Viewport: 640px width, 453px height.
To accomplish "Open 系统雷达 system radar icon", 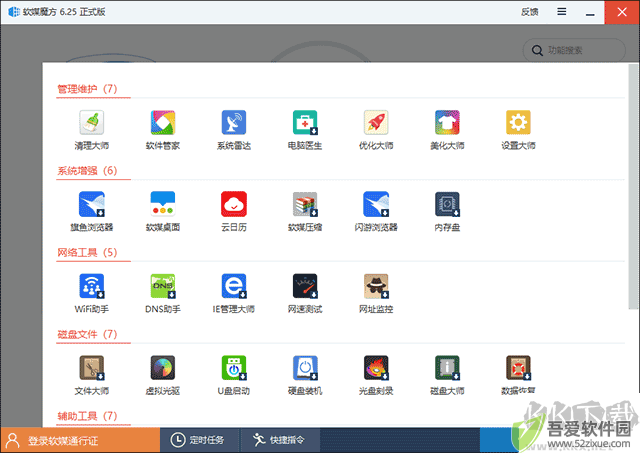I will click(x=233, y=122).
